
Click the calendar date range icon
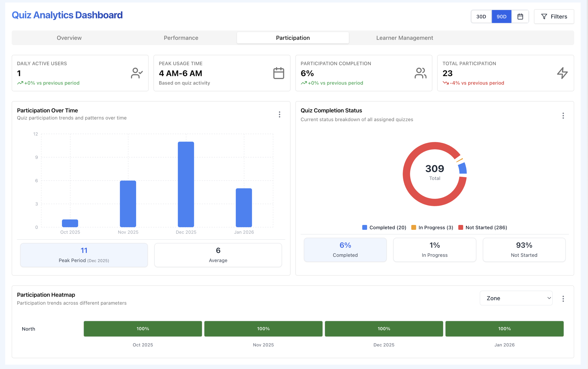[520, 17]
